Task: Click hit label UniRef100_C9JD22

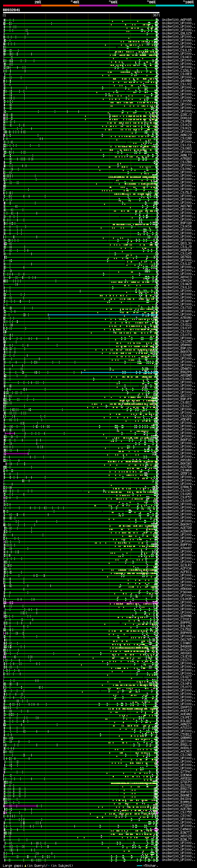Action: click(x=177, y=325)
